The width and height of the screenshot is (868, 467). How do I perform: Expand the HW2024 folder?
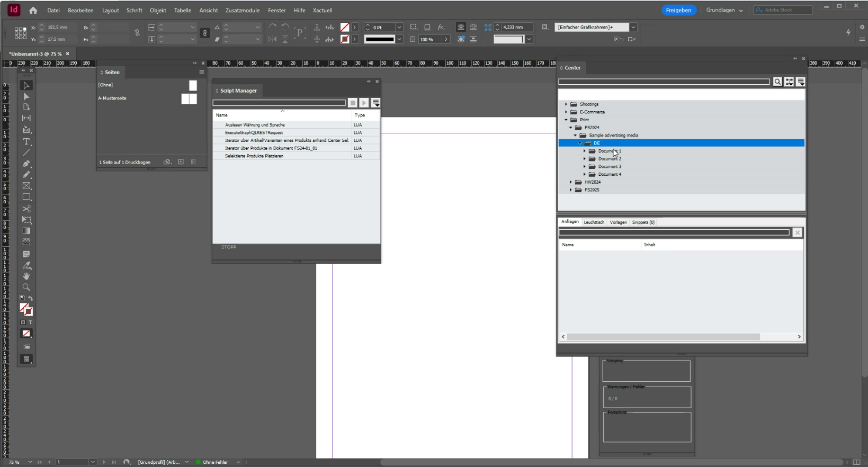[571, 182]
